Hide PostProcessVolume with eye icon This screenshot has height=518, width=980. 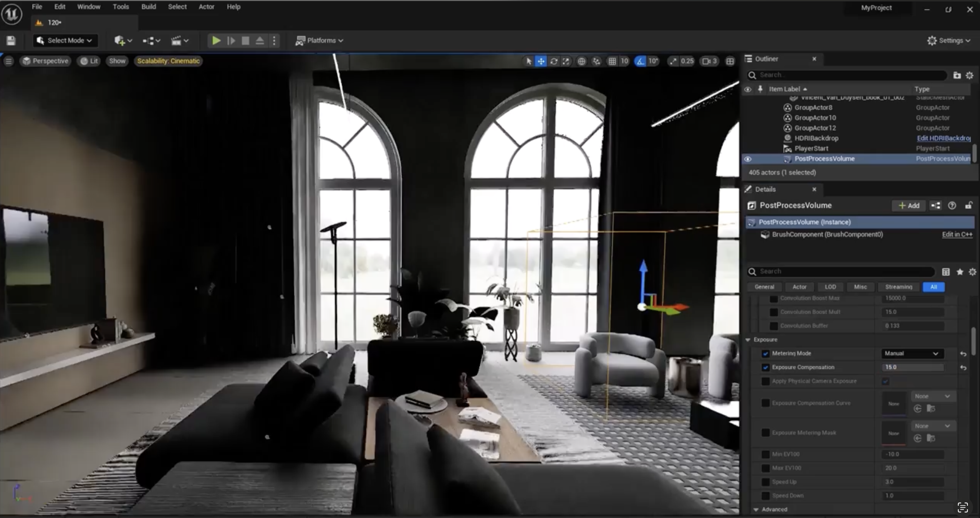pyautogui.click(x=748, y=159)
